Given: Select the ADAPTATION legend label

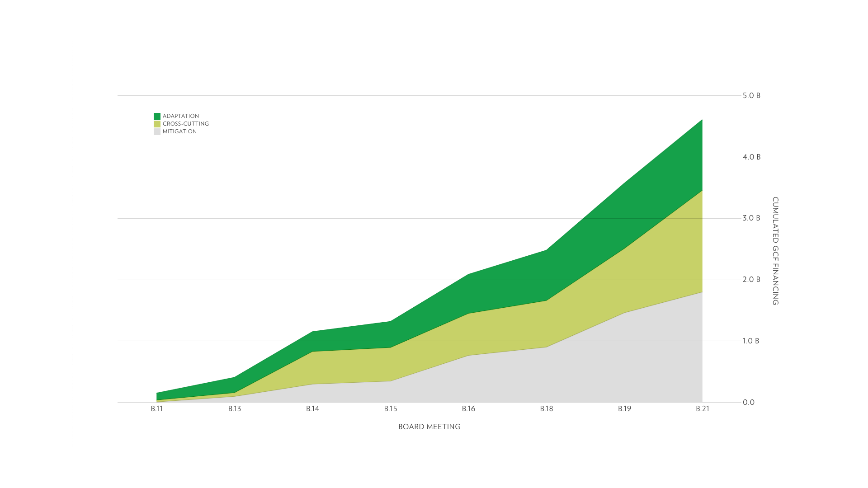Looking at the screenshot, I should coord(181,116).
